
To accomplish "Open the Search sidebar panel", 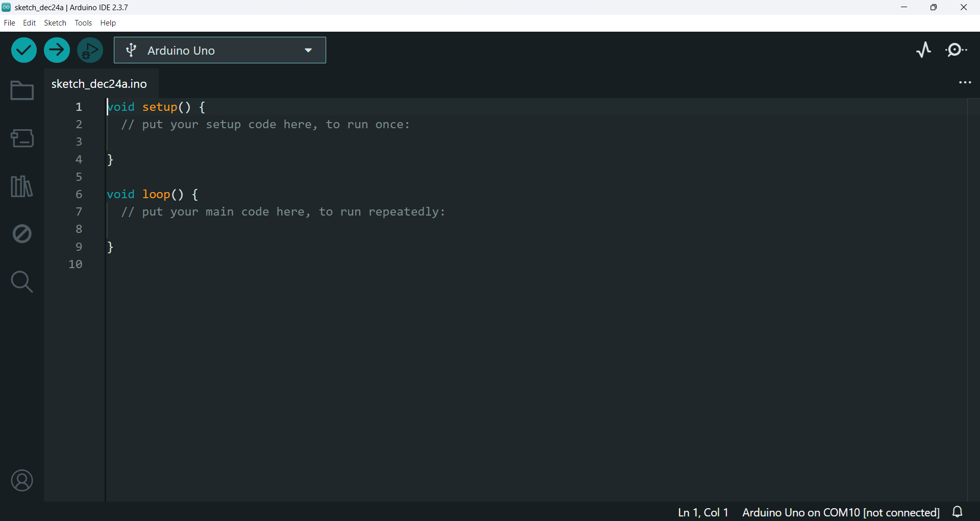I will point(22,281).
